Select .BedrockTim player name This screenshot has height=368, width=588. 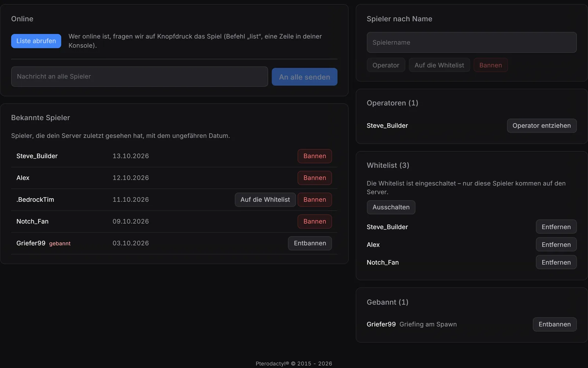pos(35,199)
